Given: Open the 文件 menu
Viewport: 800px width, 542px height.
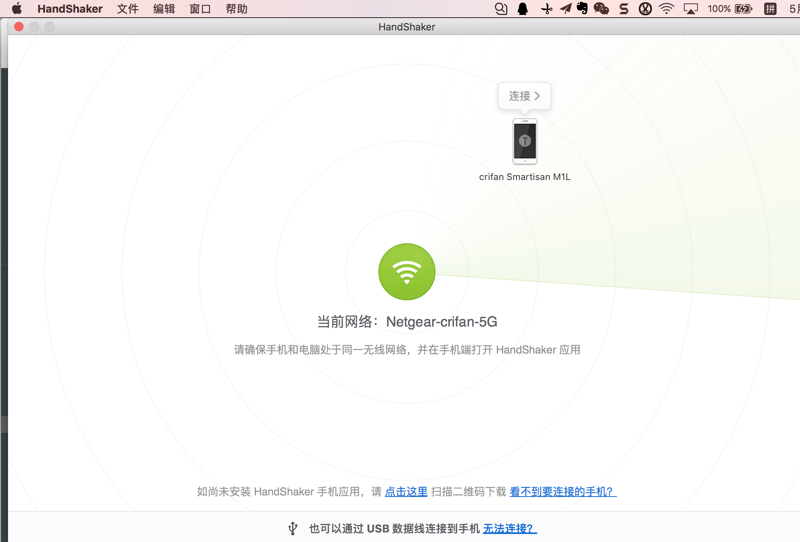Looking at the screenshot, I should [128, 9].
